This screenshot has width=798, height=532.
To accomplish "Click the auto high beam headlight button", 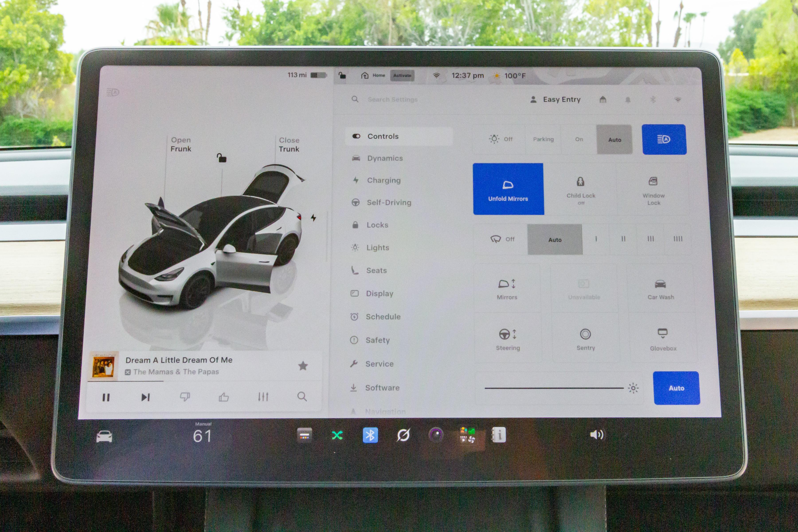I will tap(664, 139).
